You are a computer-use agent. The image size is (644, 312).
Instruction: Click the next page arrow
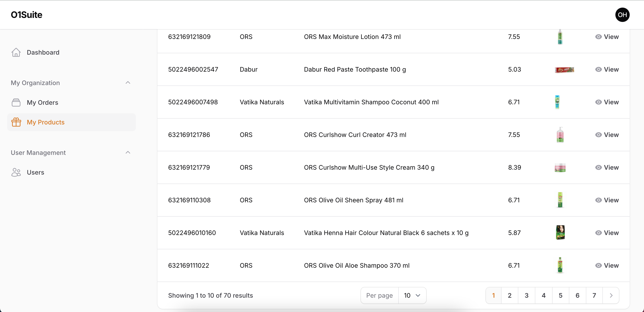coord(611,295)
